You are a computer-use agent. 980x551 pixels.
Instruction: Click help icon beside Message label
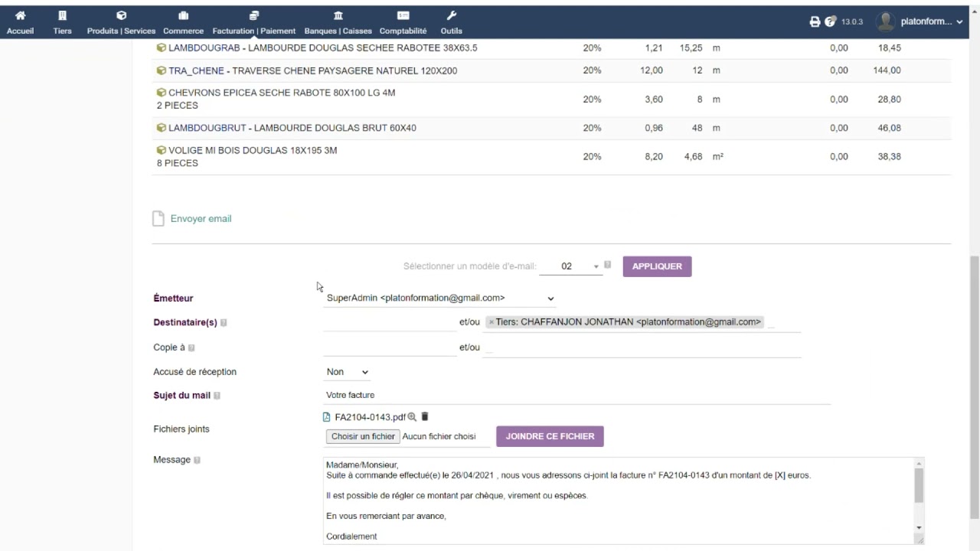pyautogui.click(x=197, y=460)
